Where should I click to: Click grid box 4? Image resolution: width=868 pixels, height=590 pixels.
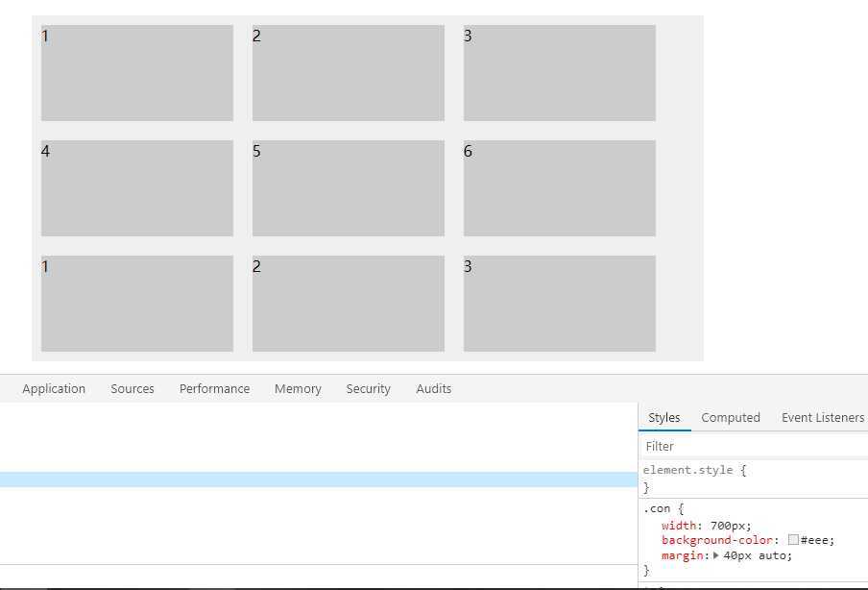click(137, 188)
